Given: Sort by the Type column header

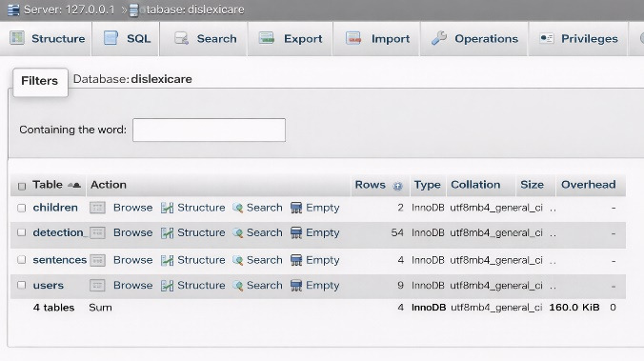Looking at the screenshot, I should [x=427, y=185].
